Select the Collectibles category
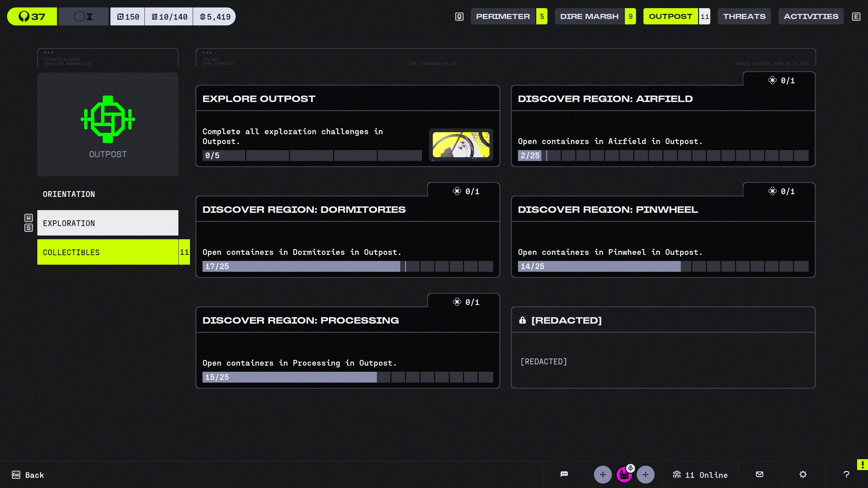This screenshot has width=868, height=488. [108, 252]
